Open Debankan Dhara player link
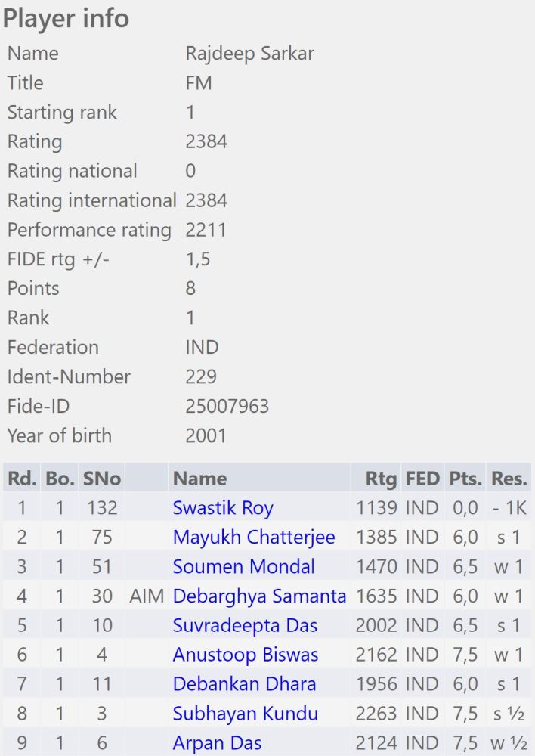 click(244, 684)
